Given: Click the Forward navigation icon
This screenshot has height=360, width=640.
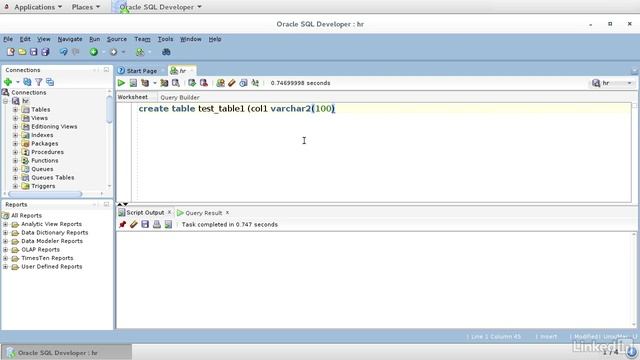Looking at the screenshot, I should [113, 52].
